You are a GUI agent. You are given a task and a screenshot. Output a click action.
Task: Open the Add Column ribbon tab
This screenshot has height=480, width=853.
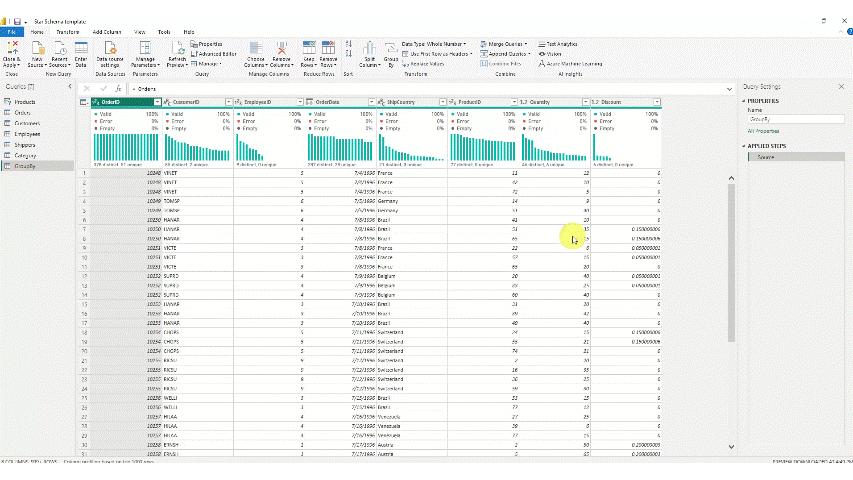(107, 32)
